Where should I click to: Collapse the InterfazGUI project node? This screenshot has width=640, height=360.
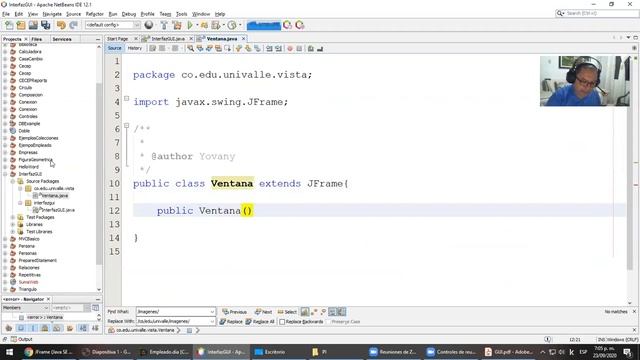click(x=5, y=174)
